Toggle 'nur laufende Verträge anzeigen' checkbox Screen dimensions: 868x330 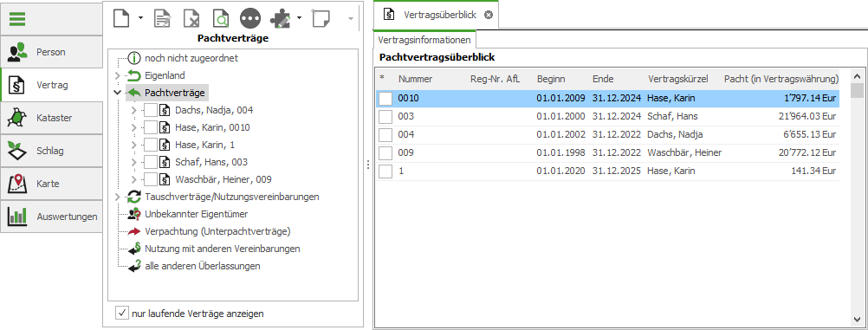(122, 313)
